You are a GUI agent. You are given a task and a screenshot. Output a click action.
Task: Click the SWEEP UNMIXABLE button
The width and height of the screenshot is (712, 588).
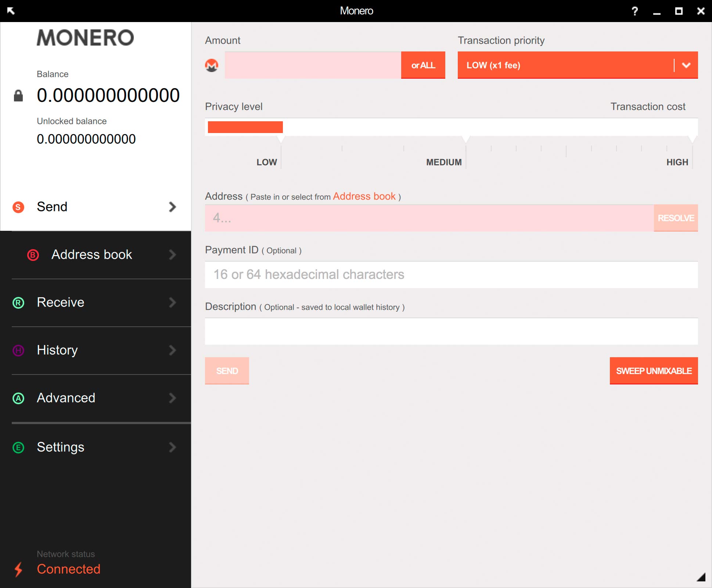coord(653,372)
